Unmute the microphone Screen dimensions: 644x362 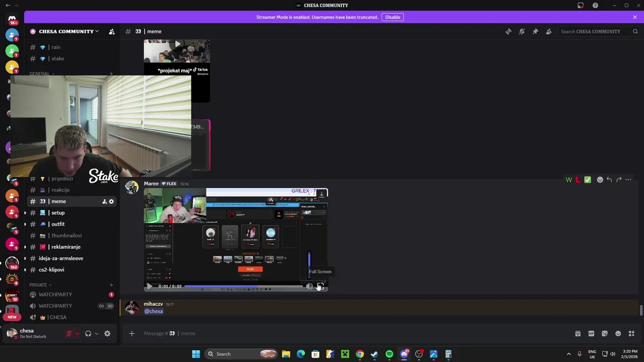pyautogui.click(x=69, y=333)
